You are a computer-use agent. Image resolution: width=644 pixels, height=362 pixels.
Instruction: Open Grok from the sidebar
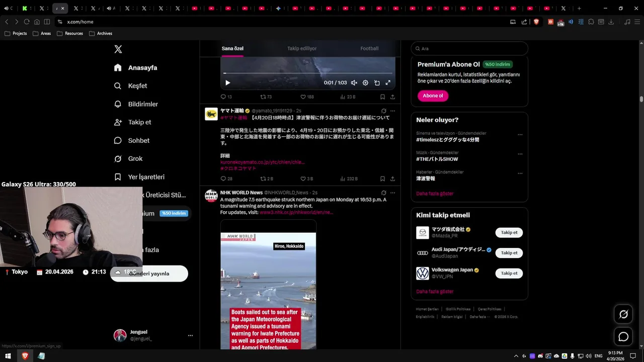[x=128, y=158]
